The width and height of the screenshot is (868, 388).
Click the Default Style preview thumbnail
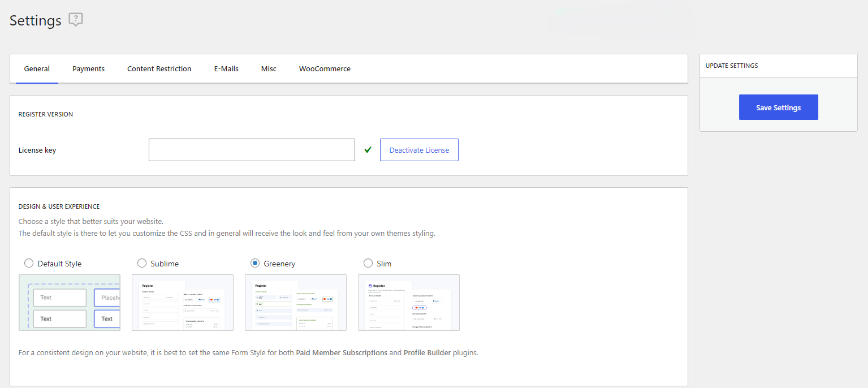coord(70,303)
